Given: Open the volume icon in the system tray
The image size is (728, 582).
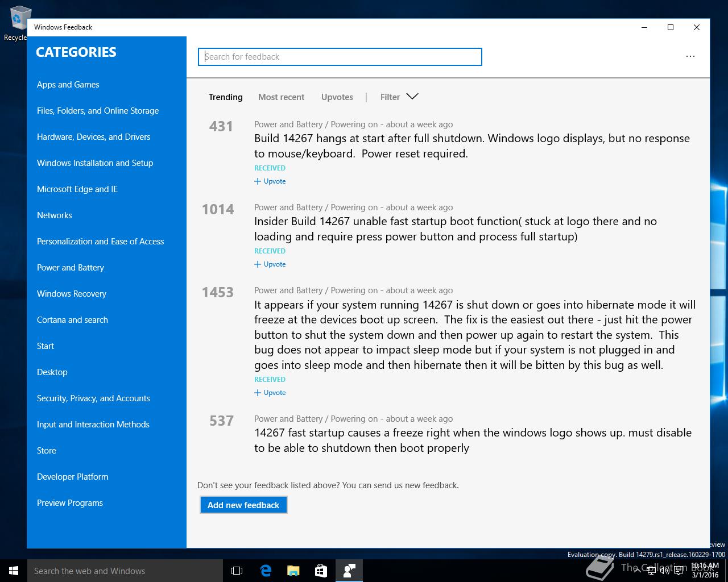Looking at the screenshot, I should tap(664, 571).
